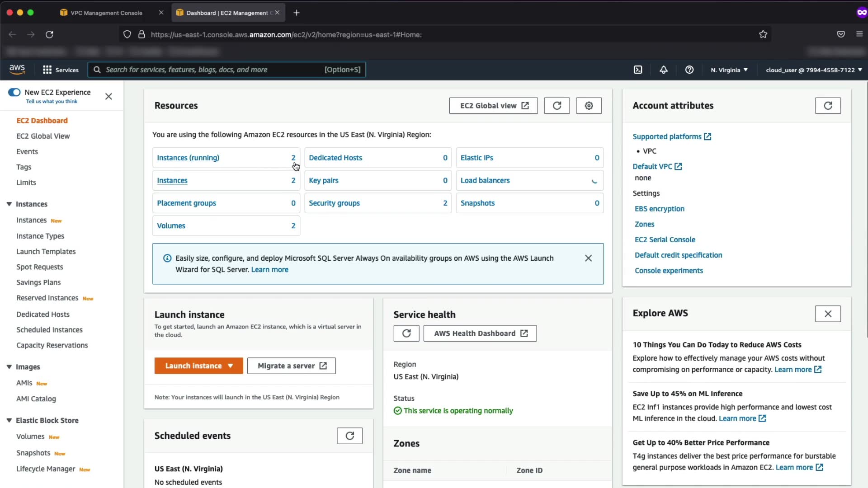Open the Services menu
The height and width of the screenshot is (488, 868).
click(61, 70)
